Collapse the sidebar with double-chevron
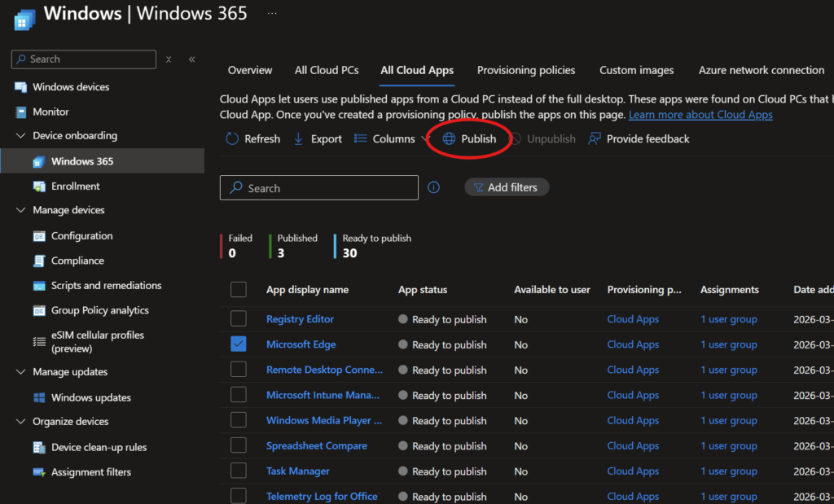The image size is (834, 504). [192, 59]
